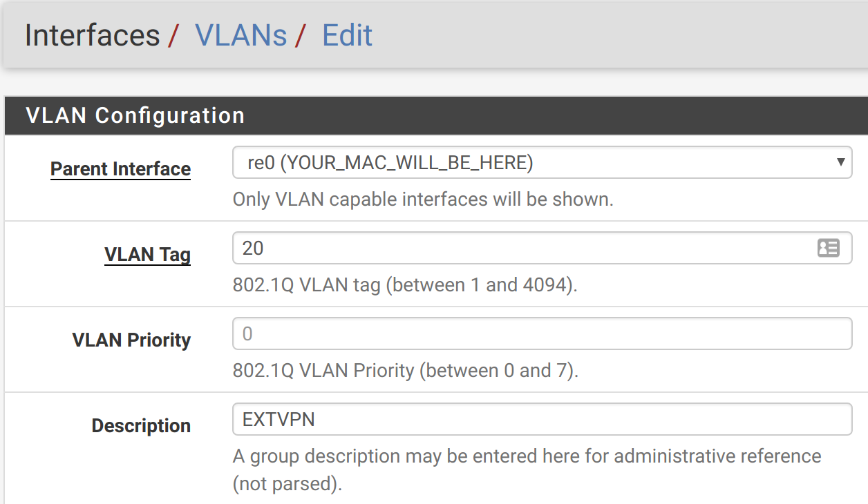Screen dimensions: 868x504
Task: Click the VLAN Tag field containing 20
Action: coord(484,248)
